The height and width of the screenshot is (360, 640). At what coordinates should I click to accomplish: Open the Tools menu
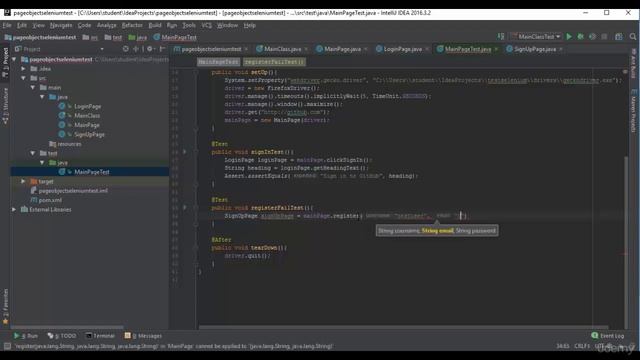coord(189,25)
